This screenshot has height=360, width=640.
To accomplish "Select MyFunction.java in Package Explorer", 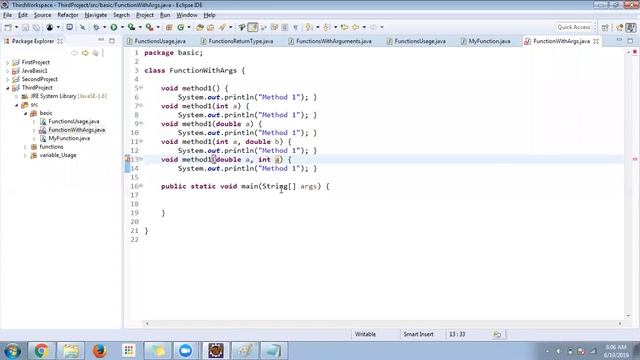I will coord(69,138).
